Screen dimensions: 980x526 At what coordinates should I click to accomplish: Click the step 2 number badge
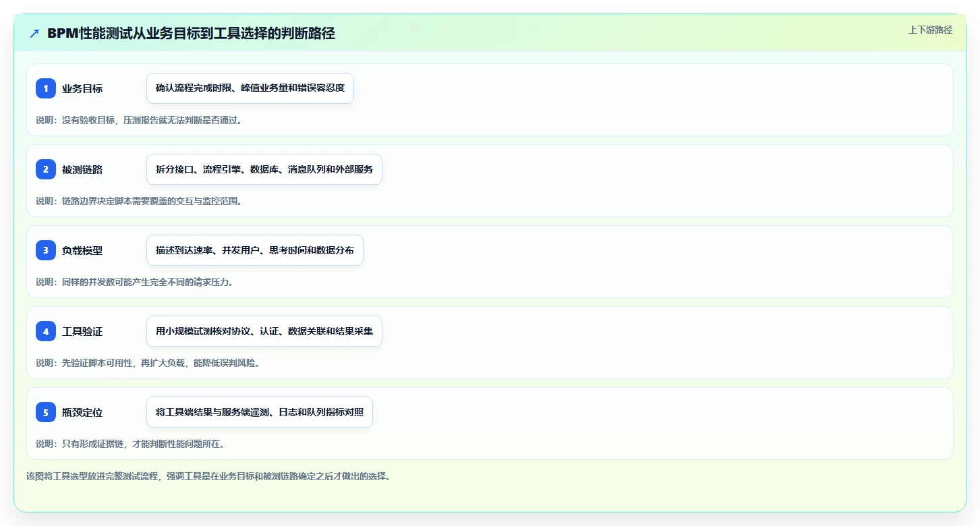coord(46,169)
